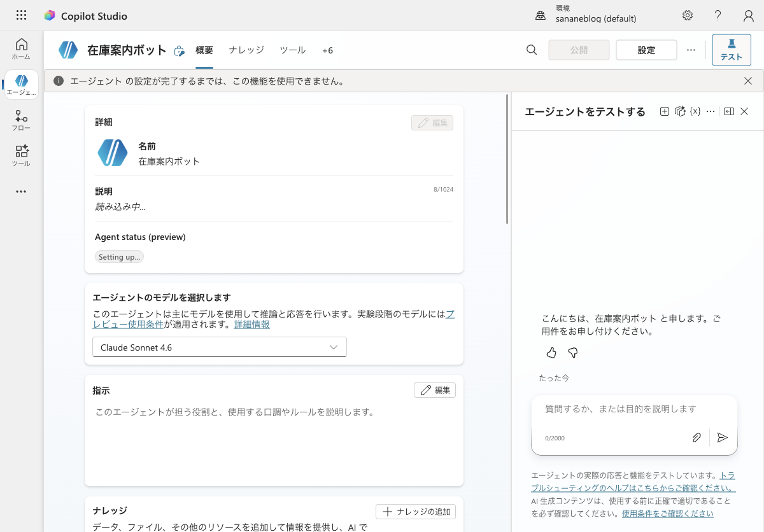Click Agent status (preview) label

(x=140, y=237)
